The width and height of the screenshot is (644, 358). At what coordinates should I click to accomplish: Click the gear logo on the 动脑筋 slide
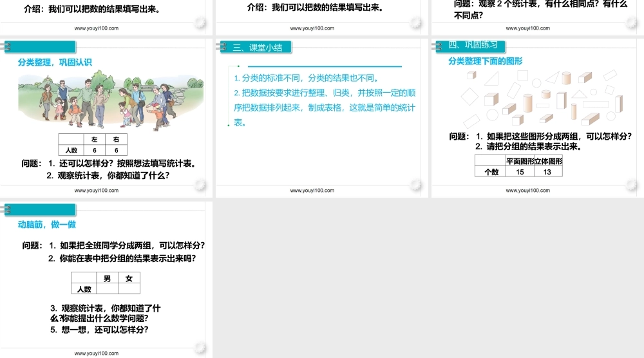pyautogui.click(x=200, y=348)
